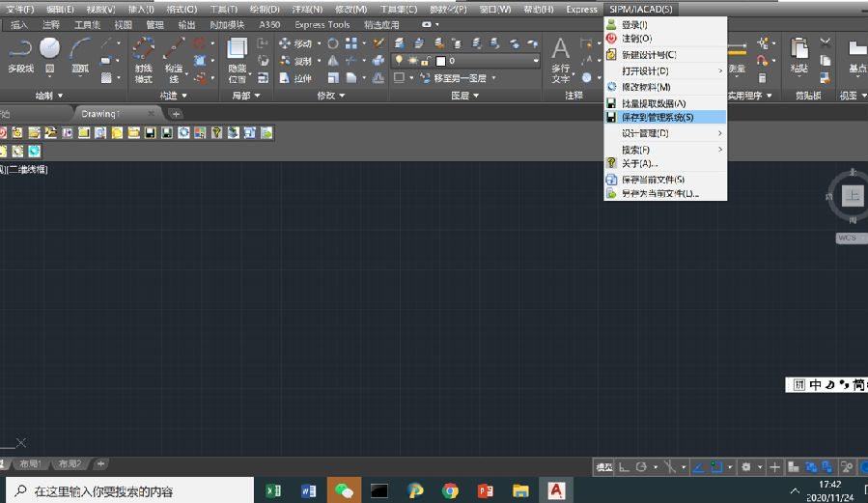Click the layer color swatch box
The image size is (868, 503).
pyautogui.click(x=441, y=61)
